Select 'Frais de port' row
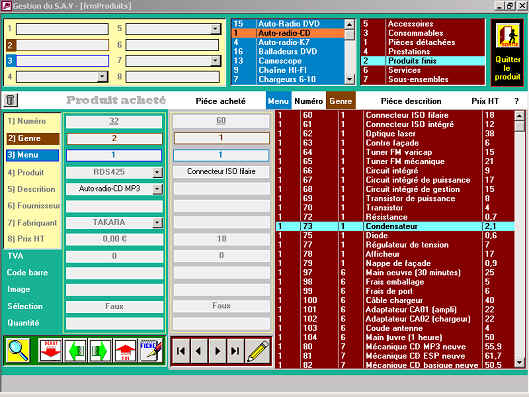This screenshot has height=397, width=529. tap(395, 291)
